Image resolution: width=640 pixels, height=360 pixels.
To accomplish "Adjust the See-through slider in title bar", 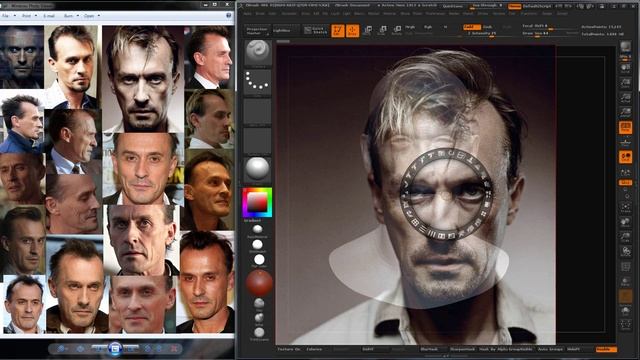I will coord(486,6).
